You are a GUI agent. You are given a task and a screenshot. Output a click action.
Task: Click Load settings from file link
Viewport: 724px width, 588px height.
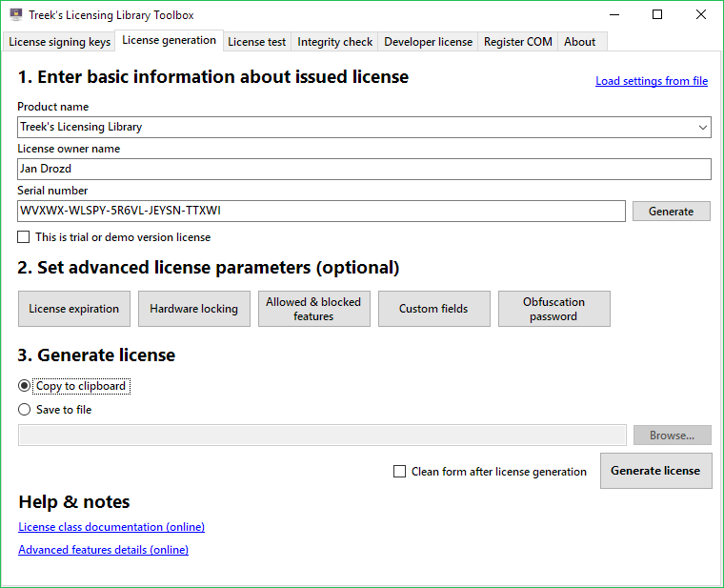coord(652,81)
